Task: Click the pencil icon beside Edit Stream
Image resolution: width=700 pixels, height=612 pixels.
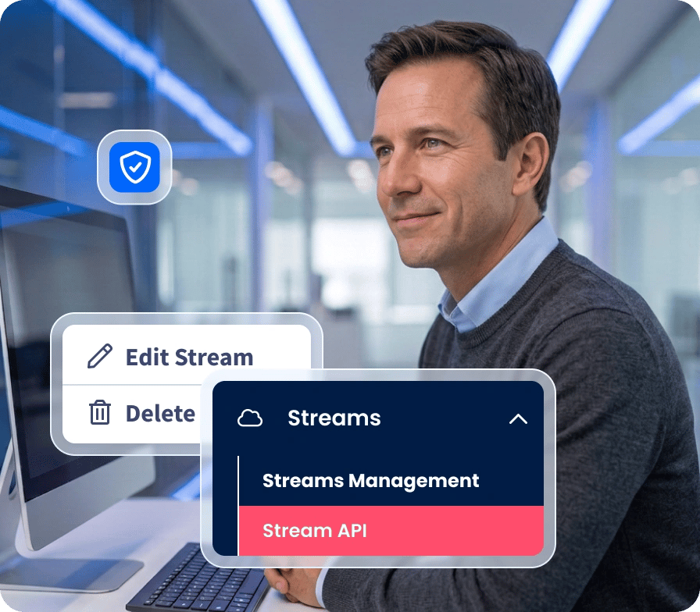Action: 99,356
